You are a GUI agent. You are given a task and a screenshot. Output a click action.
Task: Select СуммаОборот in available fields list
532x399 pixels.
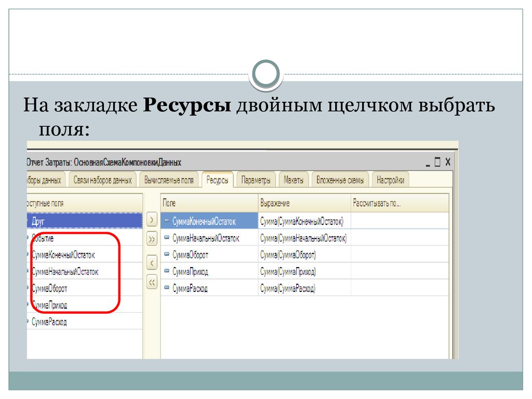click(85, 288)
